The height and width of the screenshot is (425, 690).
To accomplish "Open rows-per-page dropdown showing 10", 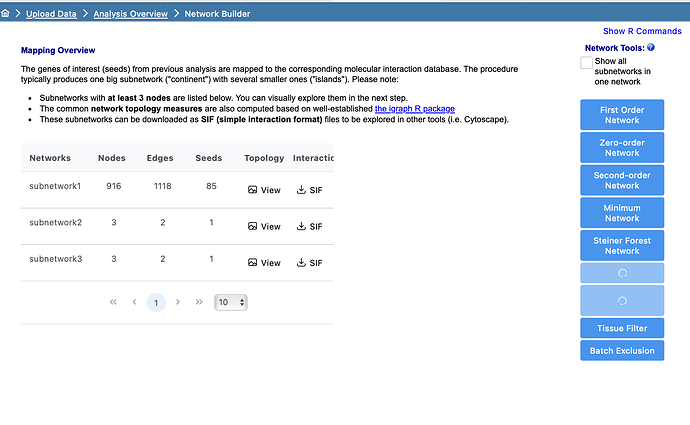I will pos(231,302).
